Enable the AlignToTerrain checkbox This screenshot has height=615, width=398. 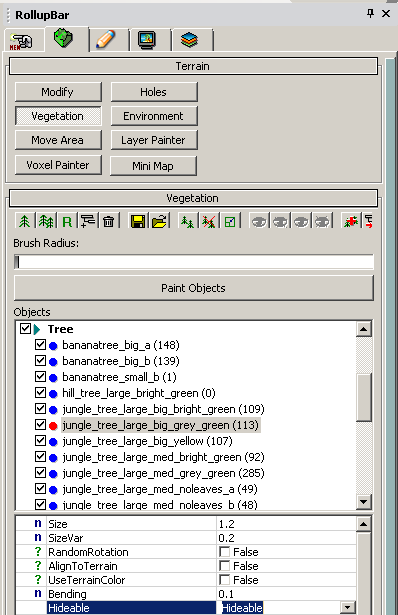pyautogui.click(x=225, y=566)
